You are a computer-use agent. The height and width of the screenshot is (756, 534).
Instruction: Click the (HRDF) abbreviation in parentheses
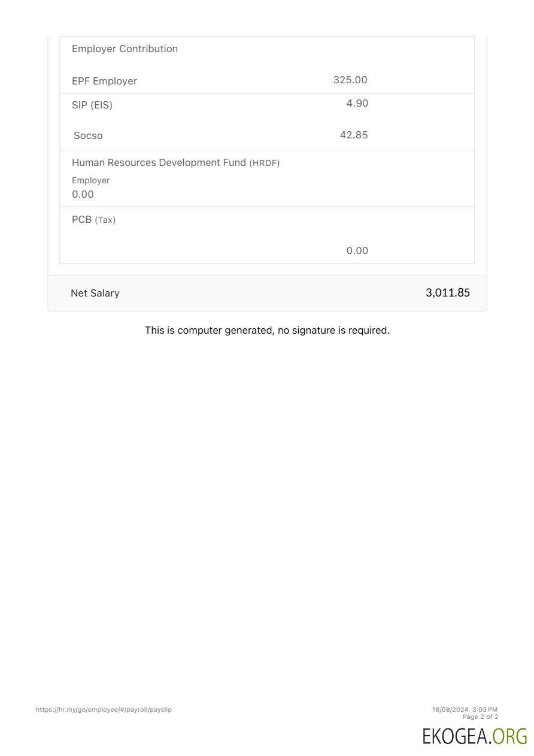click(x=265, y=164)
